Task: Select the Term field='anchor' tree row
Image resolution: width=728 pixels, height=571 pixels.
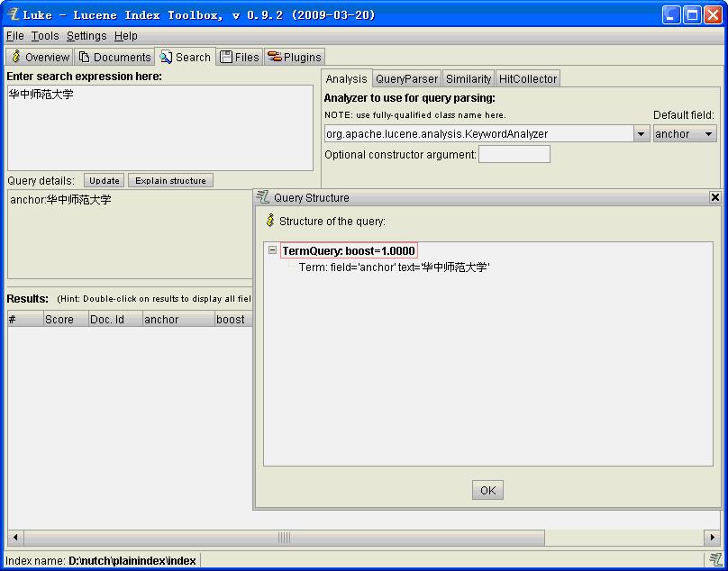Action: tap(394, 267)
